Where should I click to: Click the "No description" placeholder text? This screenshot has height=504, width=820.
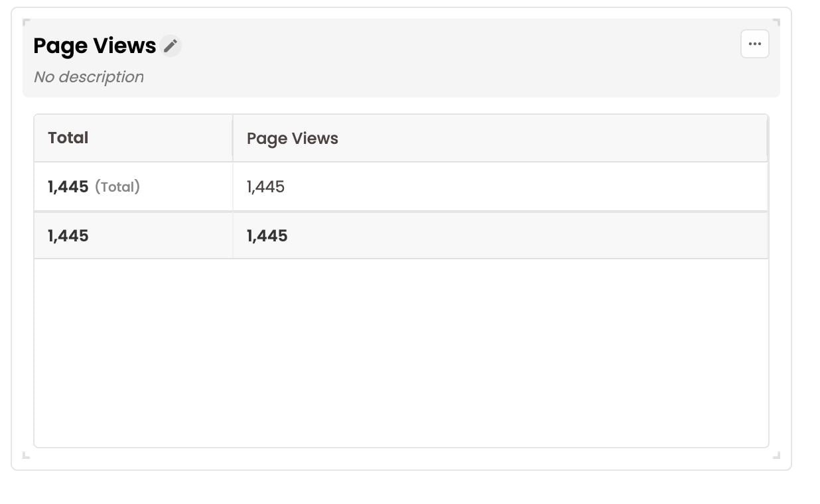[89, 77]
